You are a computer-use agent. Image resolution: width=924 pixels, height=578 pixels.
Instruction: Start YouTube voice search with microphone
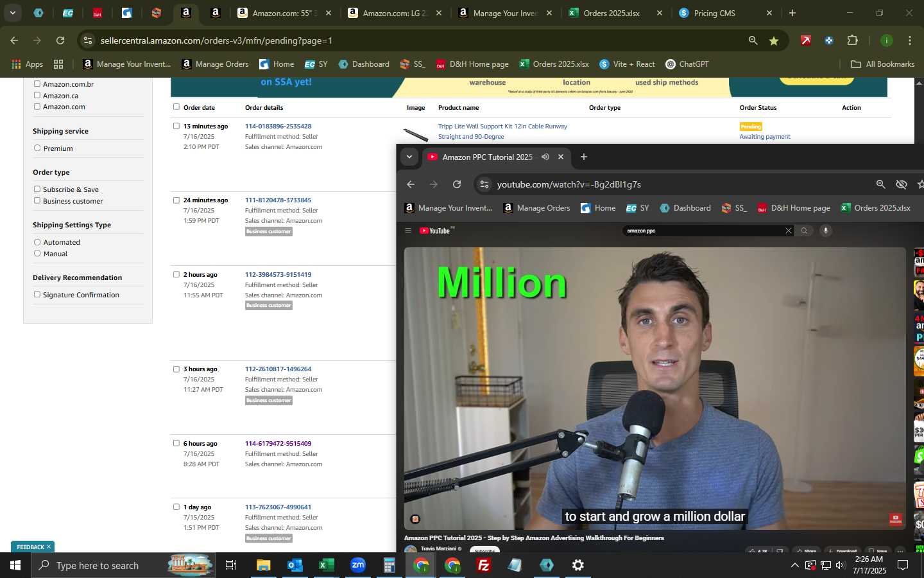826,231
